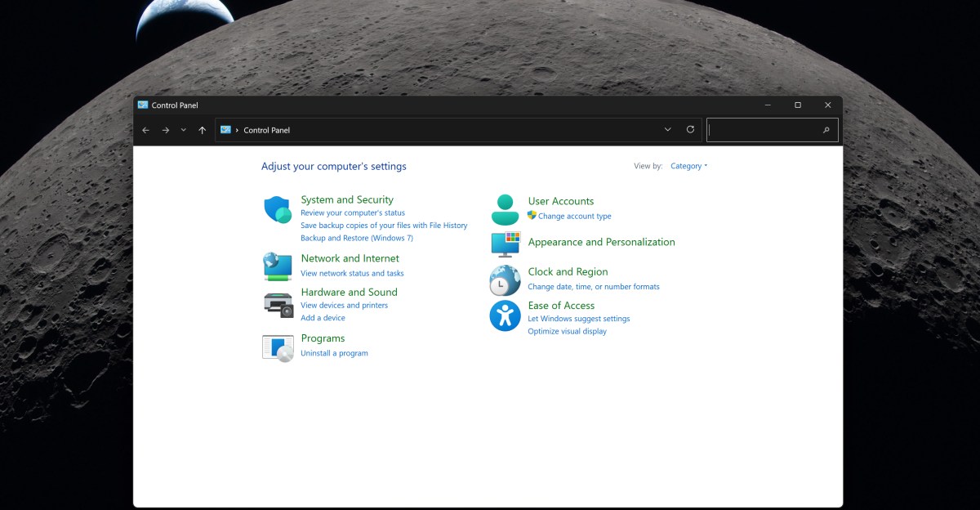
Task: Open the recent locations dropdown beside navigation arrows
Action: tap(183, 129)
